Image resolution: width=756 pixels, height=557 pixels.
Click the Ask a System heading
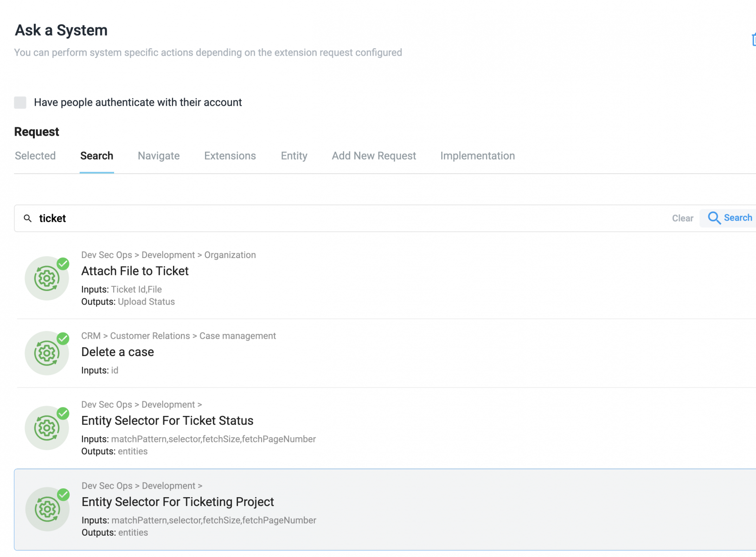(x=61, y=30)
